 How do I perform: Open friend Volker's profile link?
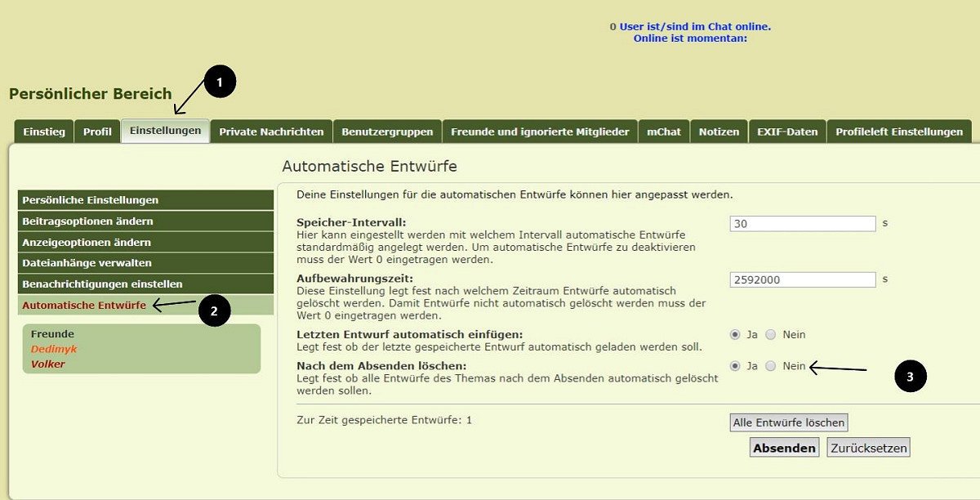(48, 364)
